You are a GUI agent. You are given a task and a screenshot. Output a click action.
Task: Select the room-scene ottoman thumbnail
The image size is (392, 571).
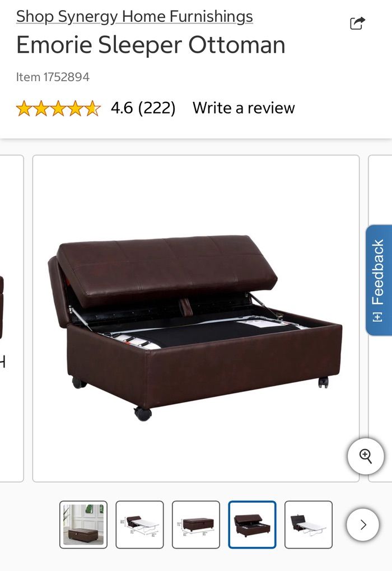pyautogui.click(x=83, y=525)
